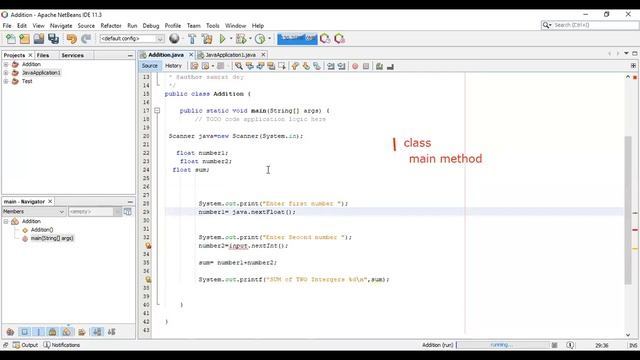Screen dimensions: 640x360
Task: Minimize the Projects panel group
Action: [130, 55]
